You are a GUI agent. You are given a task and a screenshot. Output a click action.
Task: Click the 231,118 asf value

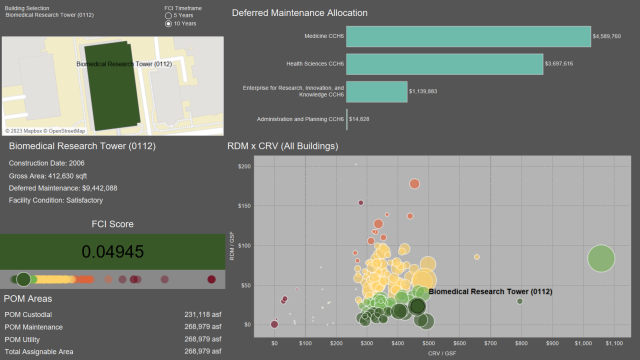pyautogui.click(x=203, y=315)
